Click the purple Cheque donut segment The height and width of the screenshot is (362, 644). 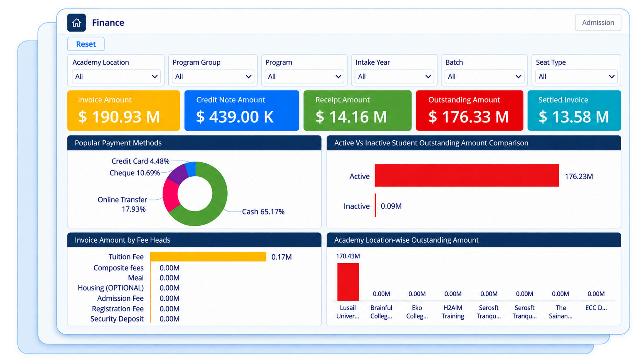click(178, 173)
